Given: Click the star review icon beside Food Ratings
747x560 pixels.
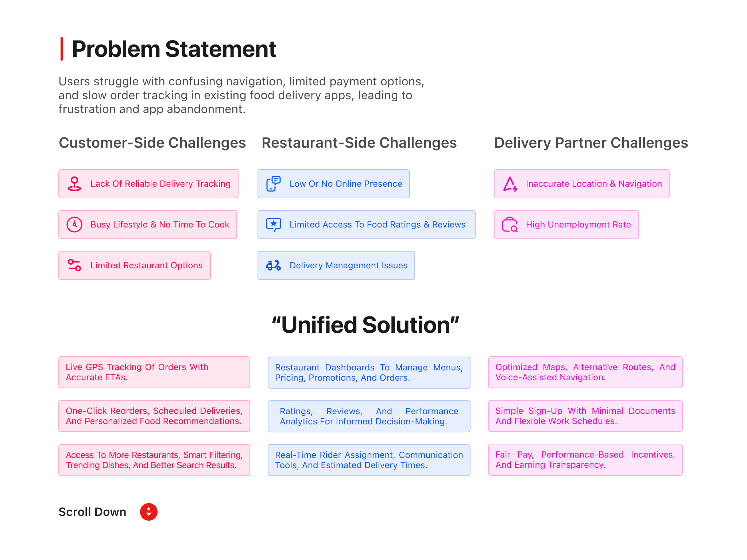Looking at the screenshot, I should (x=274, y=225).
